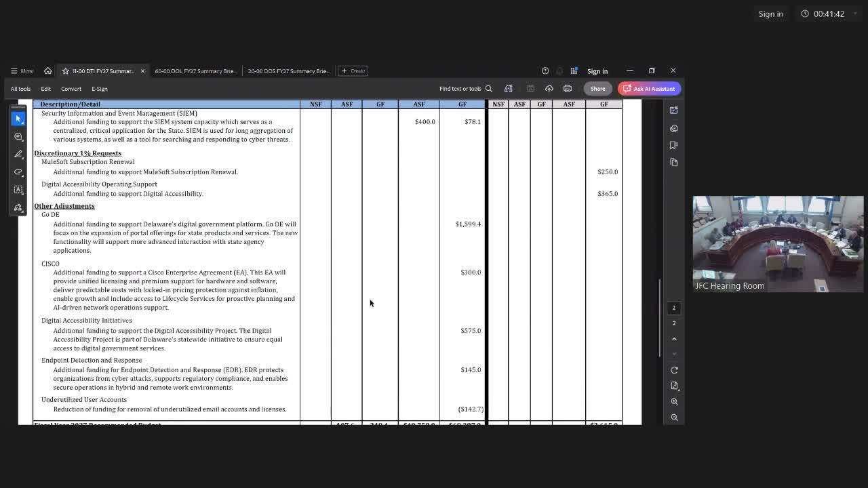Open the notifications bell icon
The height and width of the screenshot is (488, 868).
559,70
